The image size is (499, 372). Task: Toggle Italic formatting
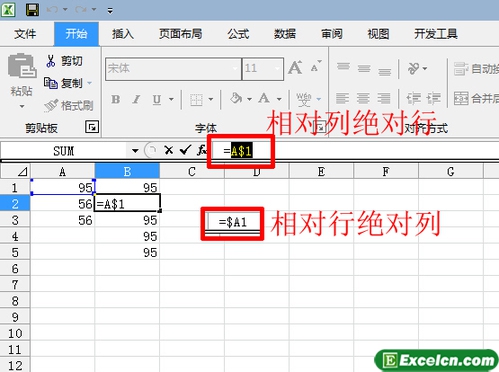point(136,99)
